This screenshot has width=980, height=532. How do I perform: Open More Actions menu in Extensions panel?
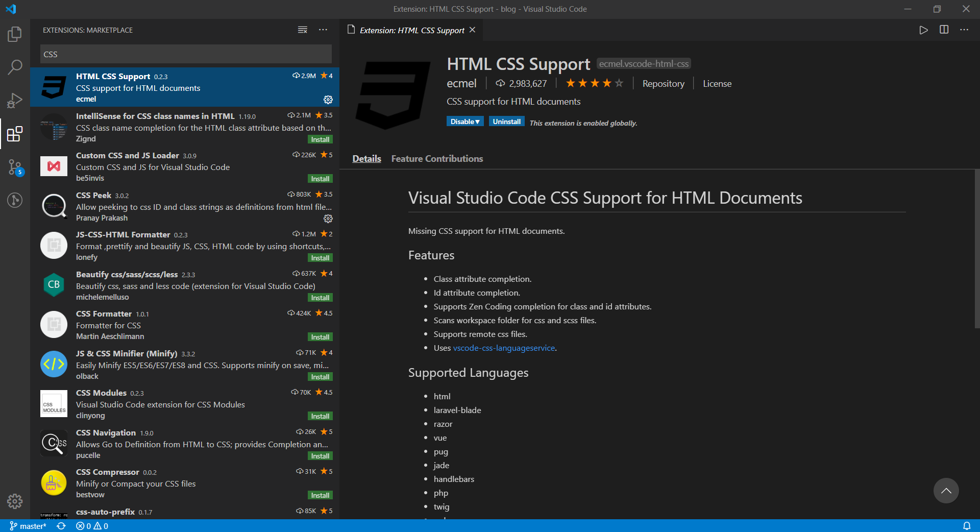pos(323,30)
